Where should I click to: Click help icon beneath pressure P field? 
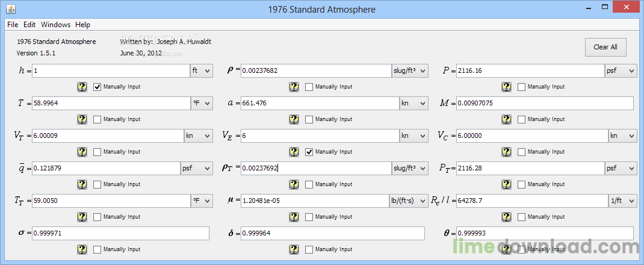click(507, 87)
